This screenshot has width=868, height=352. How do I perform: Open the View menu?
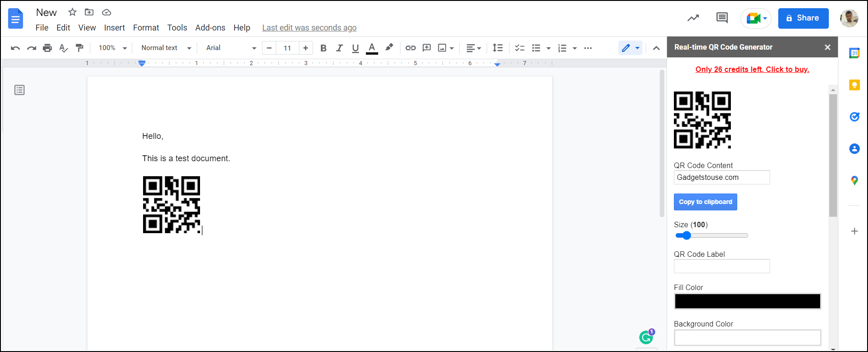click(x=87, y=28)
